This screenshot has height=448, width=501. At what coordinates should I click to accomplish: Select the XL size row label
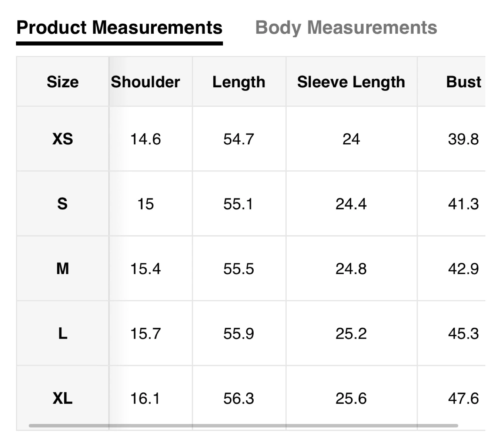(63, 398)
